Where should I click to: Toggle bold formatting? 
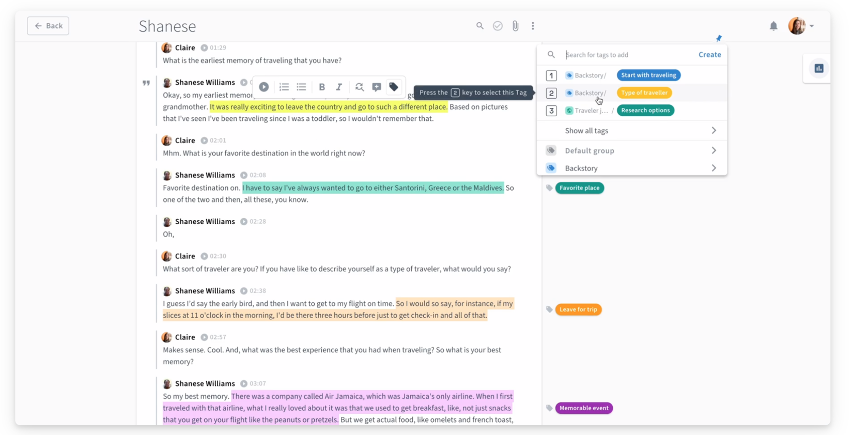tap(322, 87)
